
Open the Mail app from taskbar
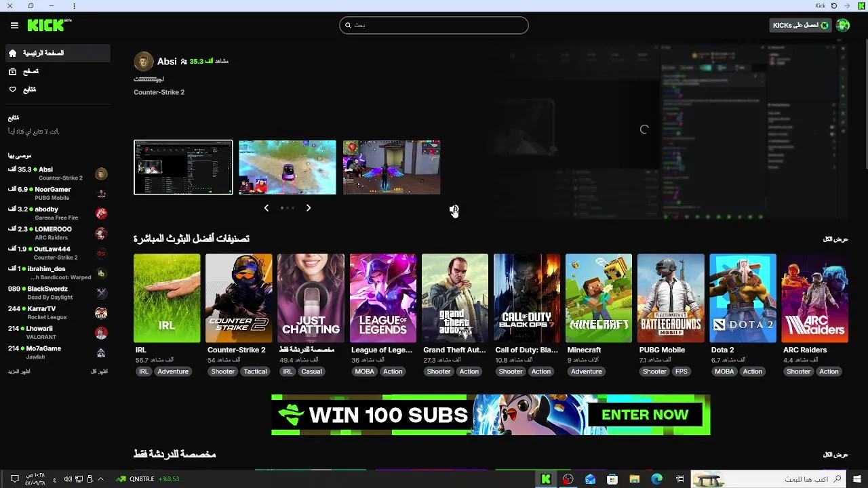pos(590,479)
